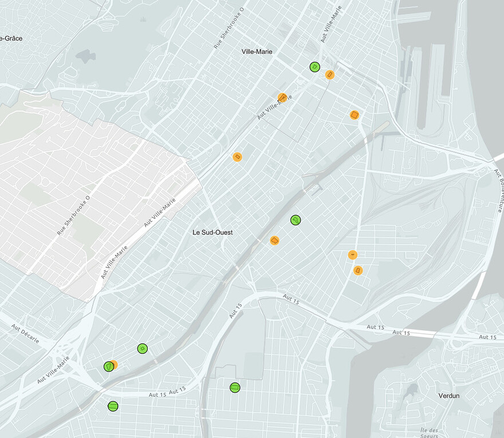Image resolution: width=504 pixels, height=438 pixels.
Task: Select the lower marker in the close orange pair
Action: (x=358, y=270)
